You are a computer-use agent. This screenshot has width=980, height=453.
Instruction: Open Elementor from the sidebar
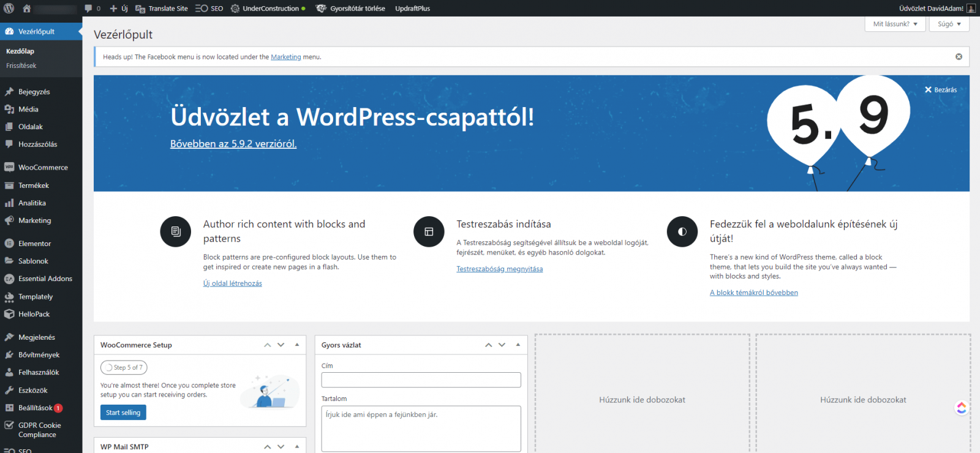(x=34, y=244)
